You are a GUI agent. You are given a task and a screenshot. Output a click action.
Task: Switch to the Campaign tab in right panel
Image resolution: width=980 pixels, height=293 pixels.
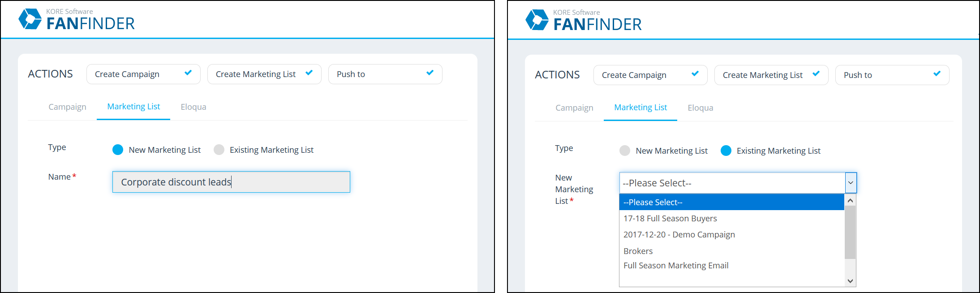[x=574, y=108]
